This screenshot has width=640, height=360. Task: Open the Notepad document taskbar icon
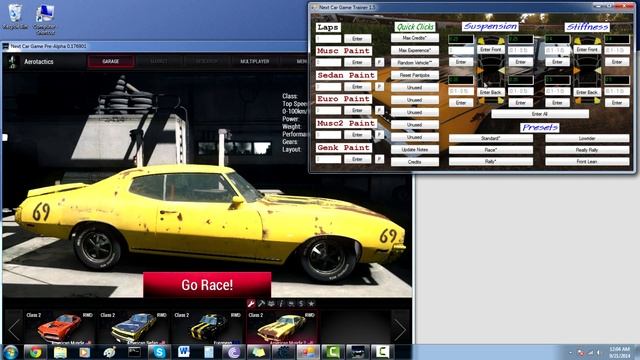click(x=209, y=352)
